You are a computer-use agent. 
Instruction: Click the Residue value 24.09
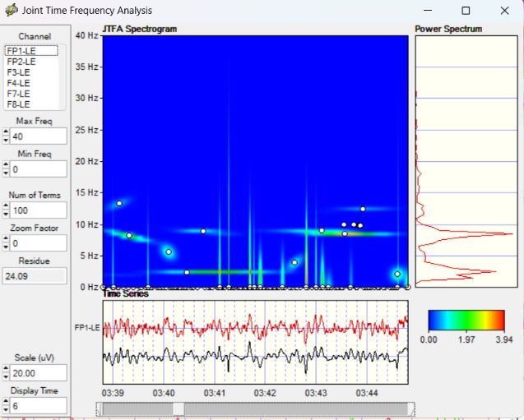tap(35, 276)
